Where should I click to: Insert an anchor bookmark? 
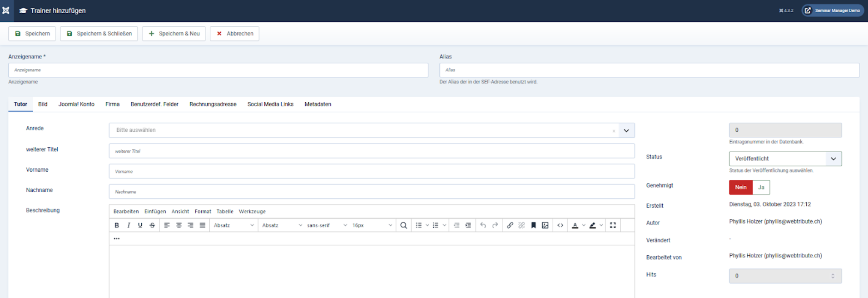point(534,225)
